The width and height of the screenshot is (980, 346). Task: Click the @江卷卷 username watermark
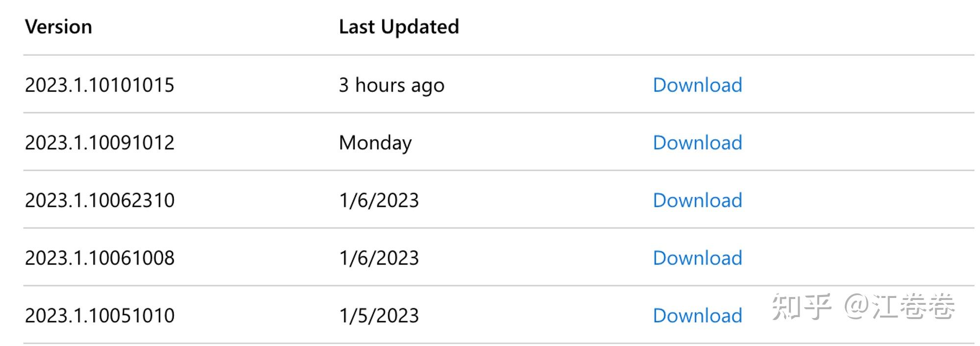[900, 307]
